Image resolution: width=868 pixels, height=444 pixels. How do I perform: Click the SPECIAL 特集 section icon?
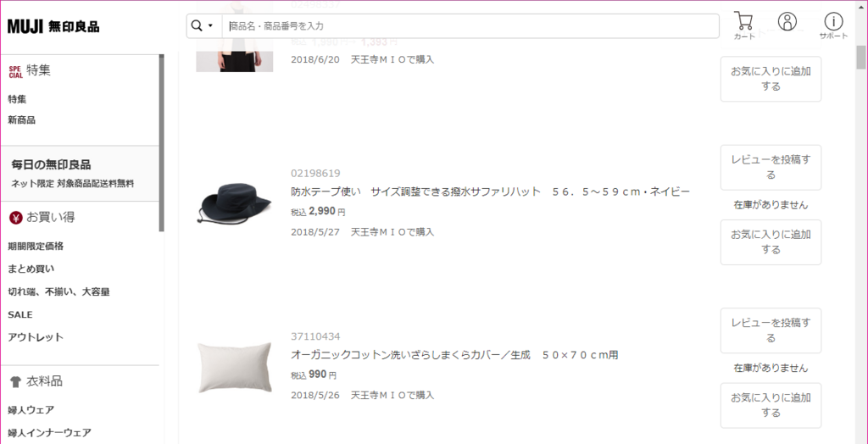(15, 71)
